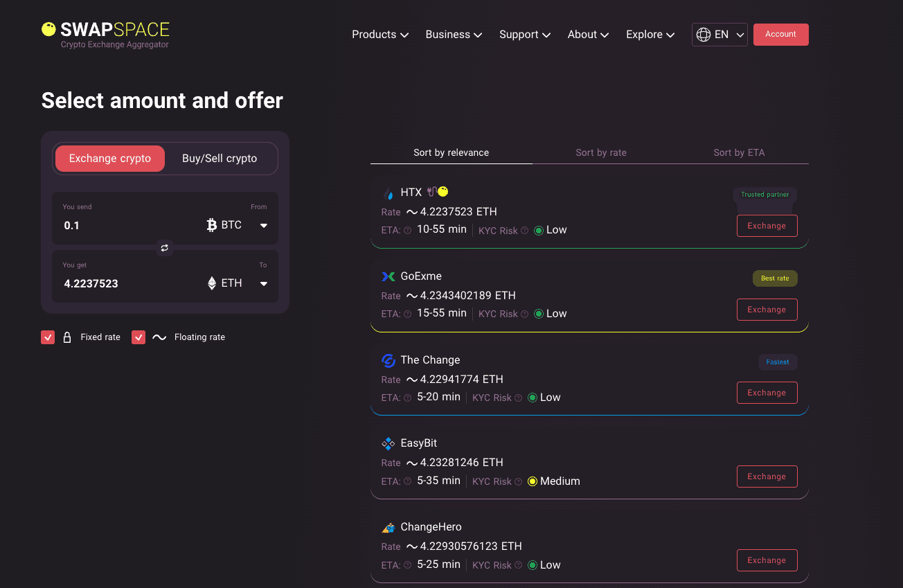The height and width of the screenshot is (588, 903).
Task: Click KYC Risk info icon for GoExme
Action: click(x=524, y=314)
